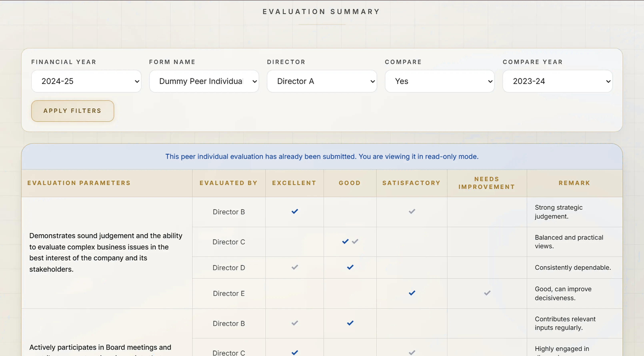Click Director B cell beside 'Contributes relevant inputs regularly'
This screenshot has height=356, width=644.
coord(229,324)
